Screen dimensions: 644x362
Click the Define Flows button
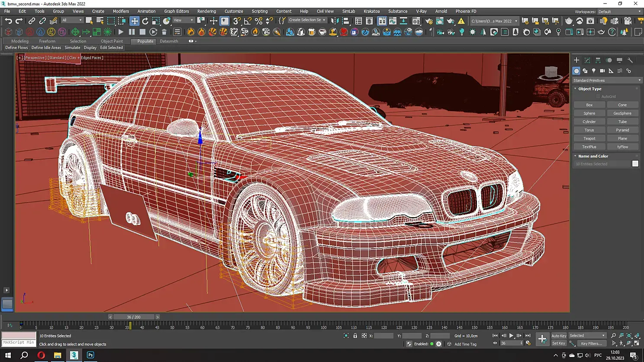[16, 48]
